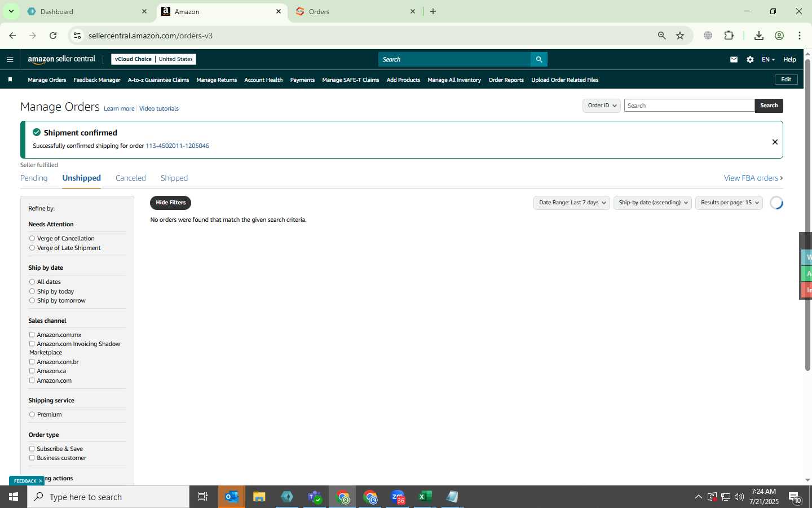
Task: Switch to the Orders browser tab
Action: coord(355,11)
